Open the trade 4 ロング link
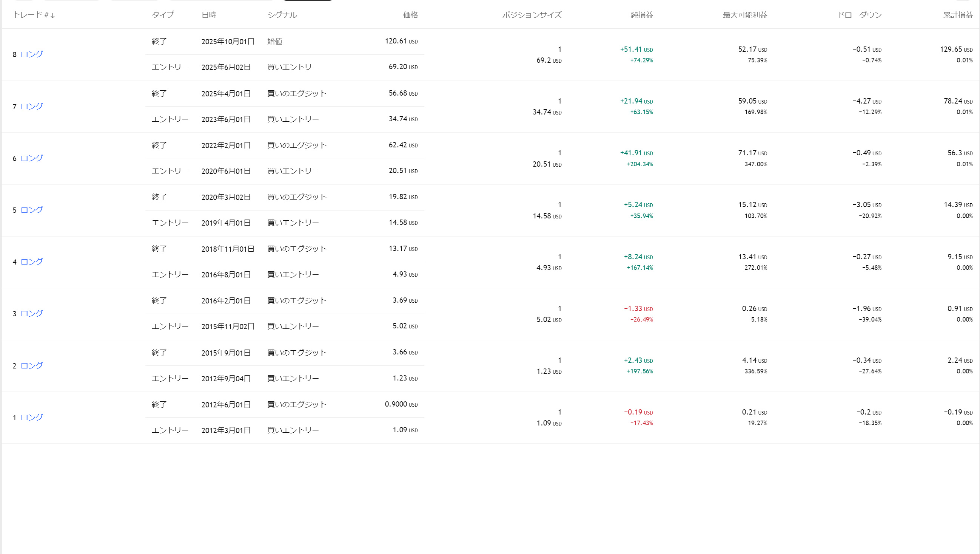Screen dimensions: 980x554 (x=32, y=262)
